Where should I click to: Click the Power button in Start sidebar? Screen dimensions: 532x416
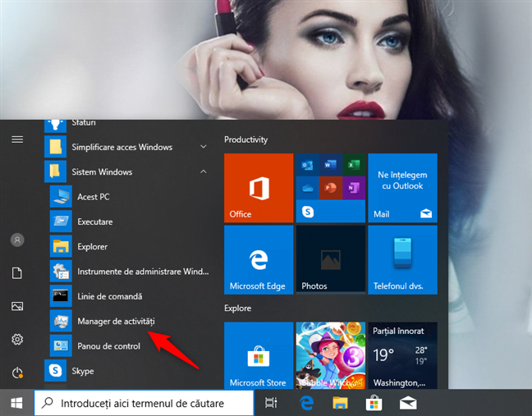coord(16,373)
